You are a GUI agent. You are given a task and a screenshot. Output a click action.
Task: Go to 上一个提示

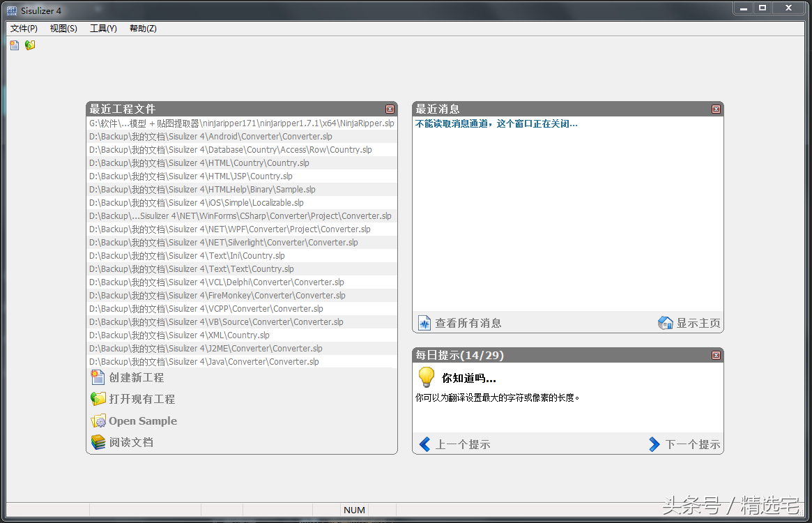463,444
